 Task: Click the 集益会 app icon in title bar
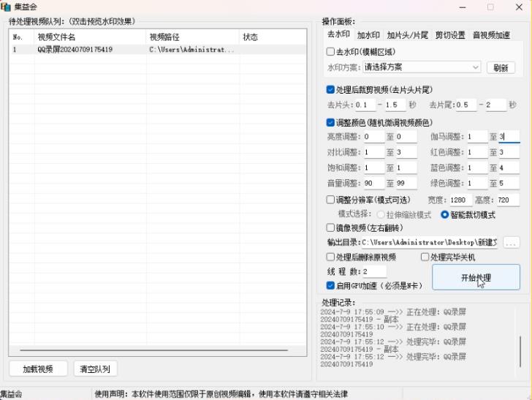6,7
